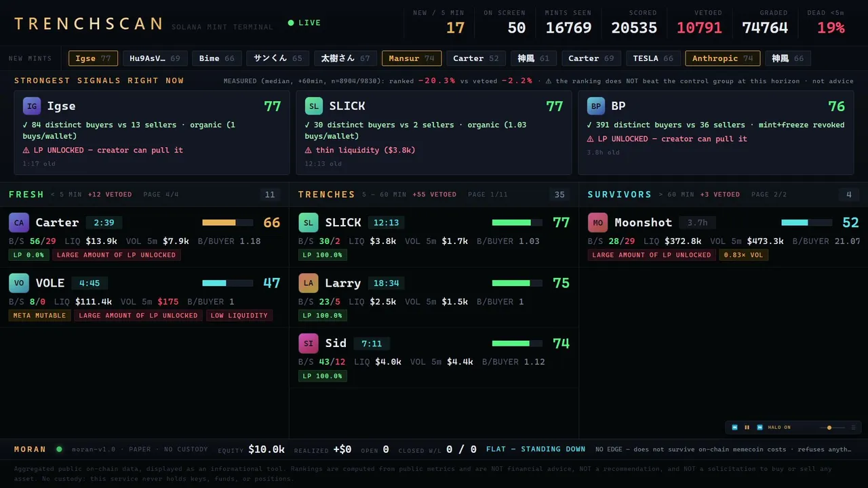This screenshot has width=868, height=488.
Task: Select the TESLA 66 mint chip
Action: pos(653,58)
